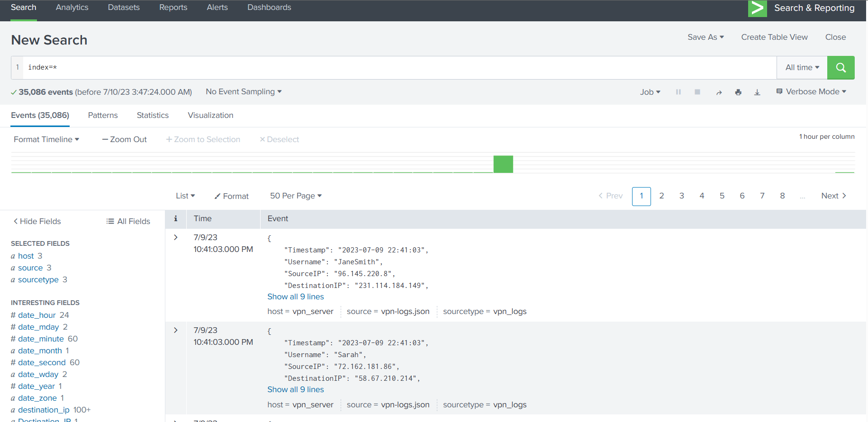Stop the search job

697,92
